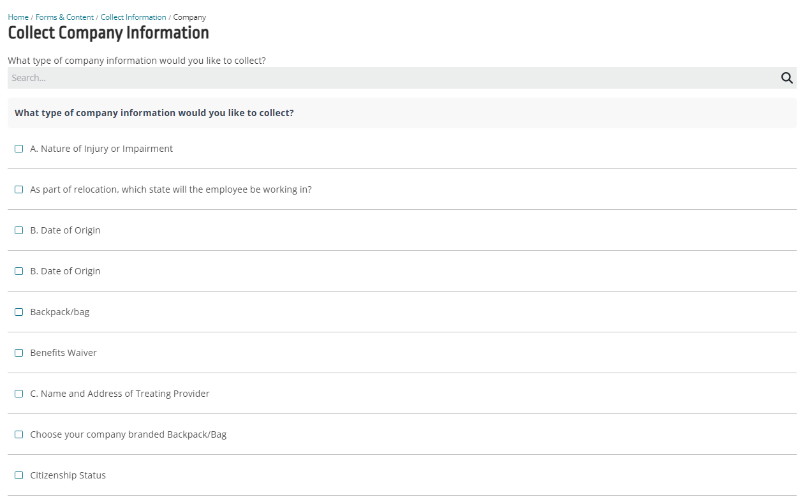Tick the relocation state question checkbox
Screen dimensions: 812x504
18,189
